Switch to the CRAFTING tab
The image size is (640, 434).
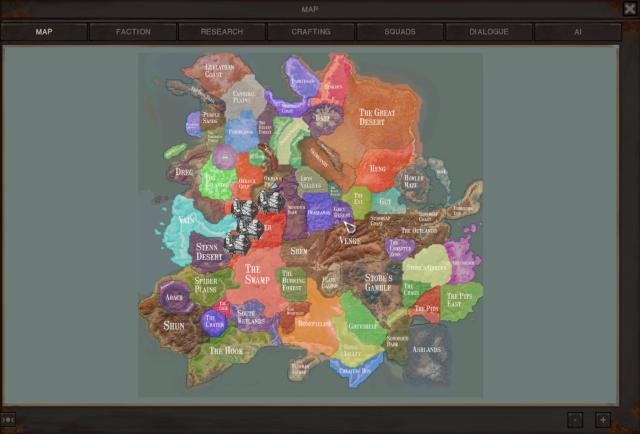pyautogui.click(x=311, y=32)
